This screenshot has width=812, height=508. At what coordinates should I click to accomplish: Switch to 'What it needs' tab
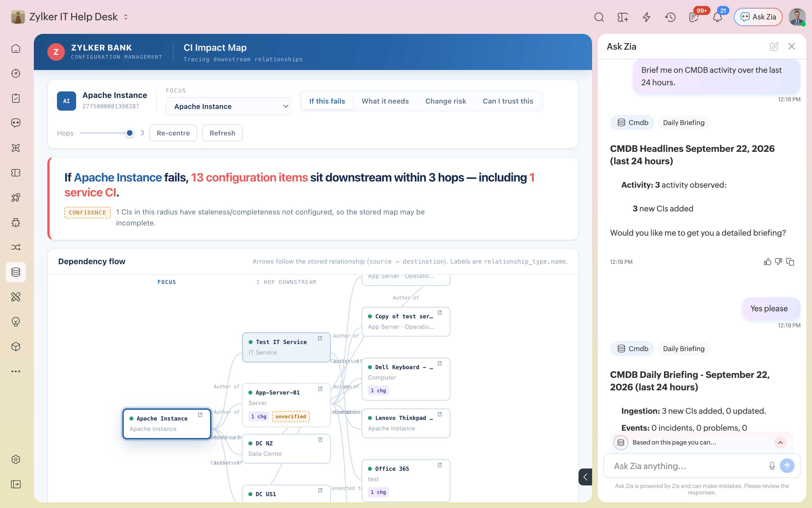click(385, 101)
